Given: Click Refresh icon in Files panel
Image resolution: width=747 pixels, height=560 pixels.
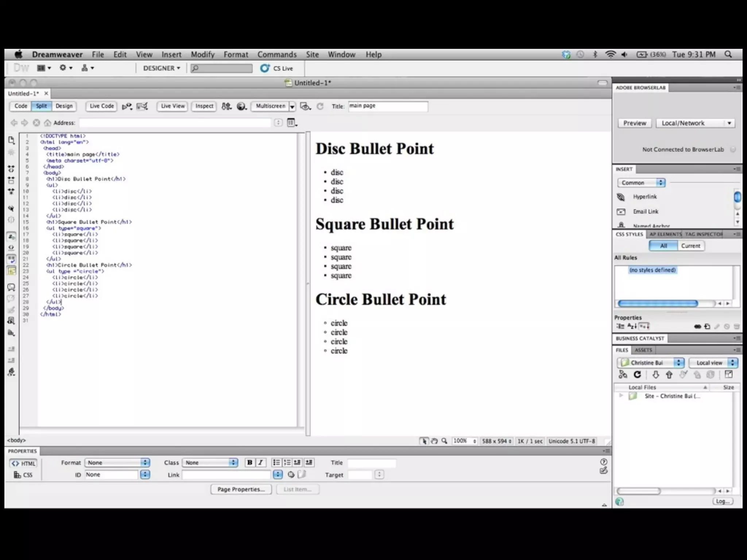Looking at the screenshot, I should (x=637, y=374).
